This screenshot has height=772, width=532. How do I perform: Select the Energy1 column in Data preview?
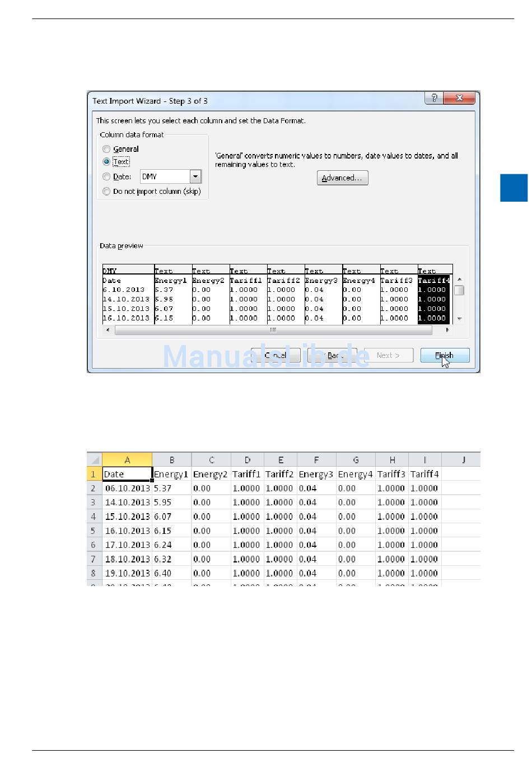coord(173,295)
